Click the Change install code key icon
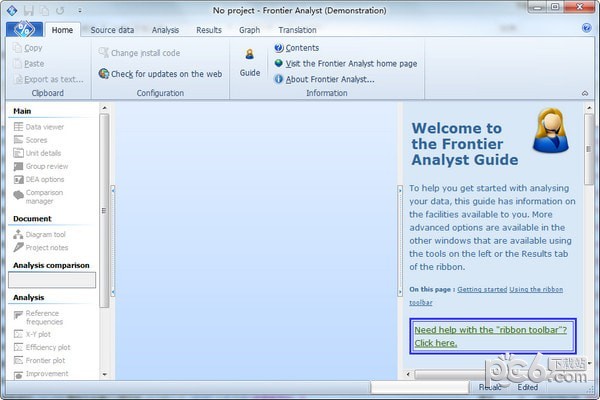The width and height of the screenshot is (600, 400). (103, 52)
